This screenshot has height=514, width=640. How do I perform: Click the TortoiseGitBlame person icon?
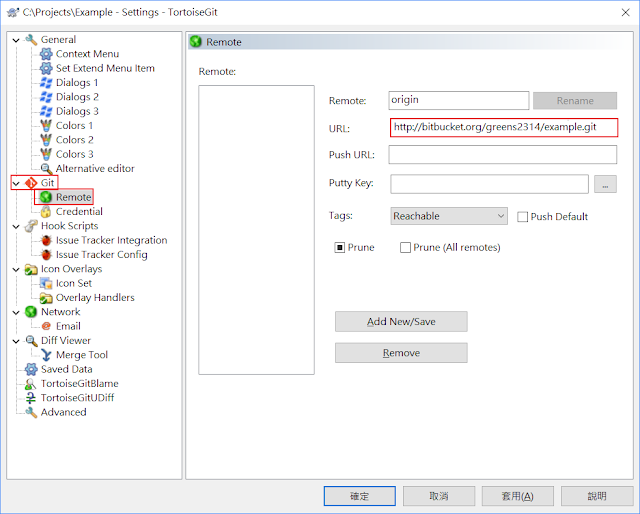[x=31, y=383]
